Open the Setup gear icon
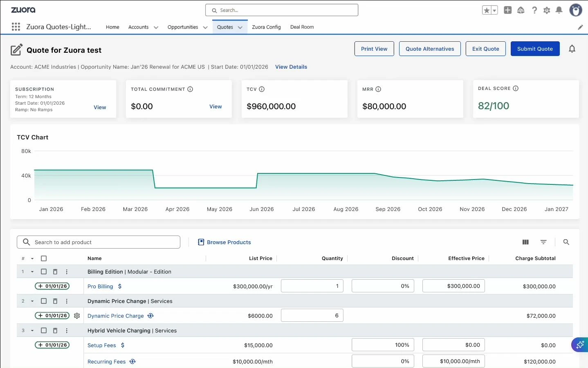Screen dimensions: 588x368 pyautogui.click(x=547, y=10)
